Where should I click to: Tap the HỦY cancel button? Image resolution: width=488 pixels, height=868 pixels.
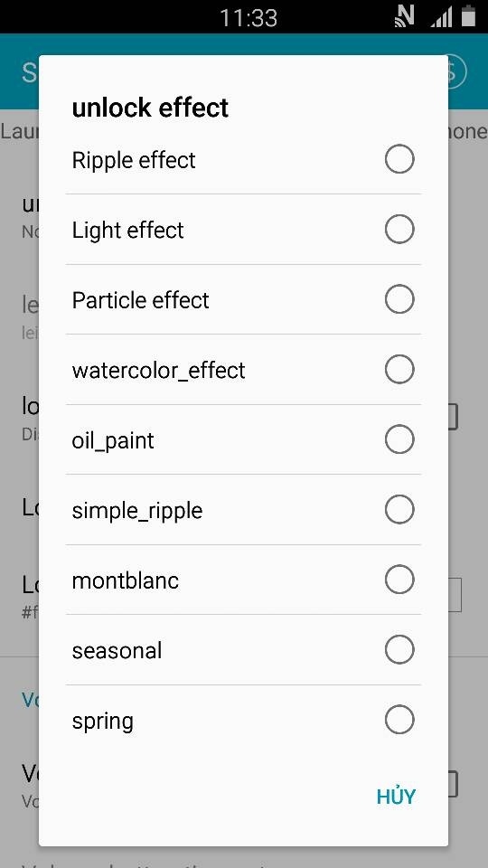[396, 796]
